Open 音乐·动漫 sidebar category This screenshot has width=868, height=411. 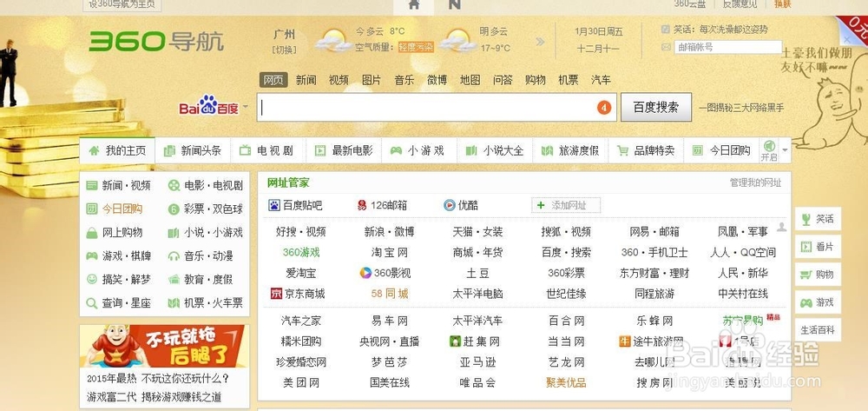(x=201, y=256)
